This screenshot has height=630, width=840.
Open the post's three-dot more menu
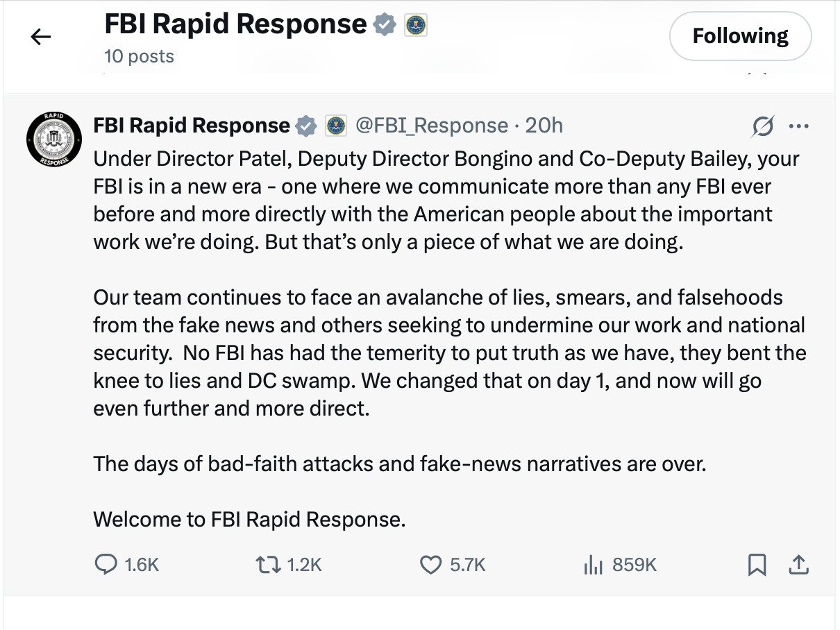click(x=799, y=126)
